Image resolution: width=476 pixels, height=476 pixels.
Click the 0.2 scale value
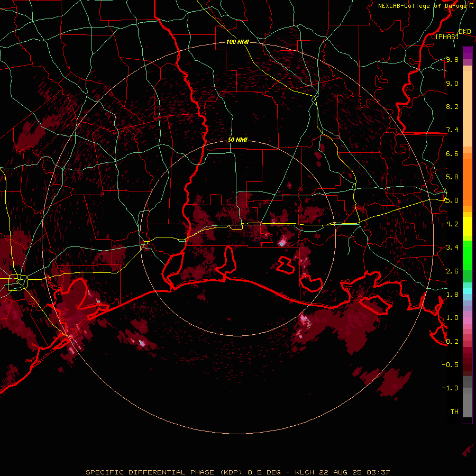452,342
